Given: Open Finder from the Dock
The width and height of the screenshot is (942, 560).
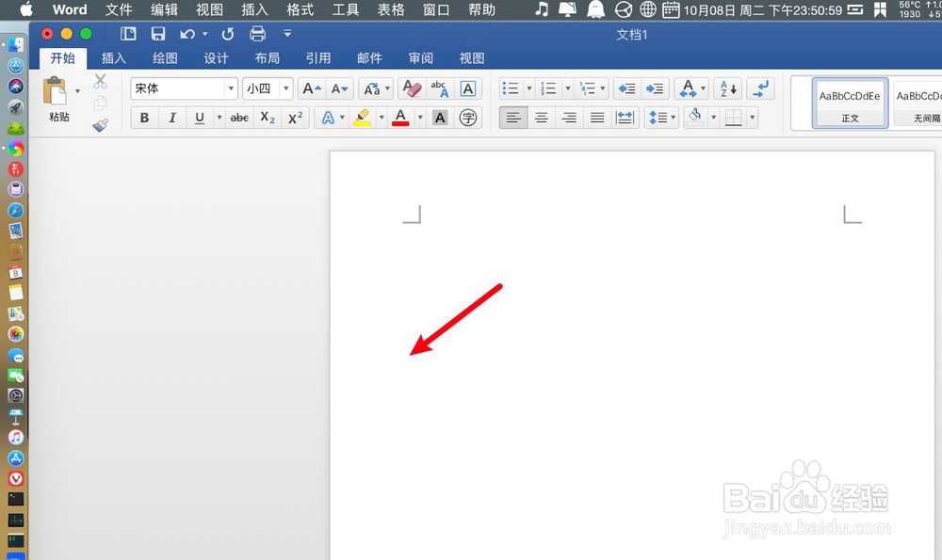Looking at the screenshot, I should pos(16,44).
